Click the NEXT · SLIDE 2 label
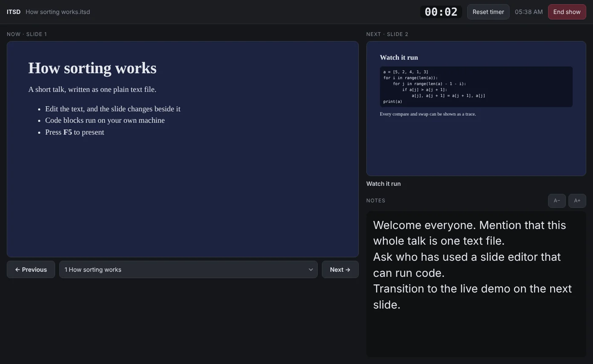The width and height of the screenshot is (593, 364). pos(387,34)
